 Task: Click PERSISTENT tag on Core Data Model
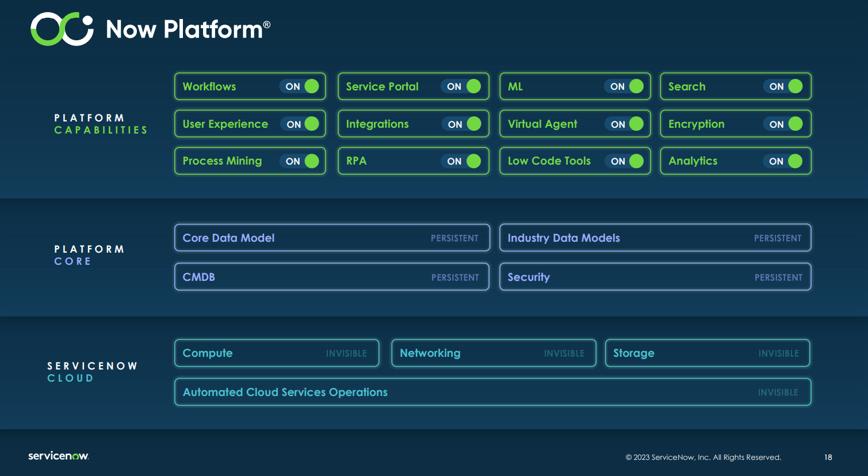[454, 238]
